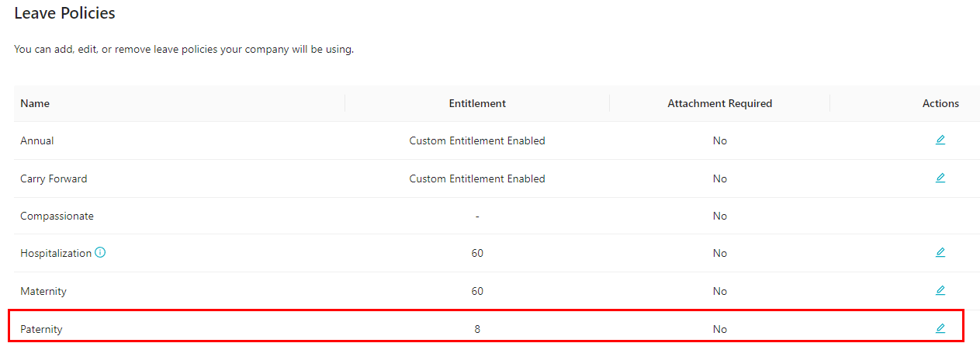This screenshot has width=980, height=343.
Task: Select the Carry Forward policy name
Action: pyautogui.click(x=54, y=178)
